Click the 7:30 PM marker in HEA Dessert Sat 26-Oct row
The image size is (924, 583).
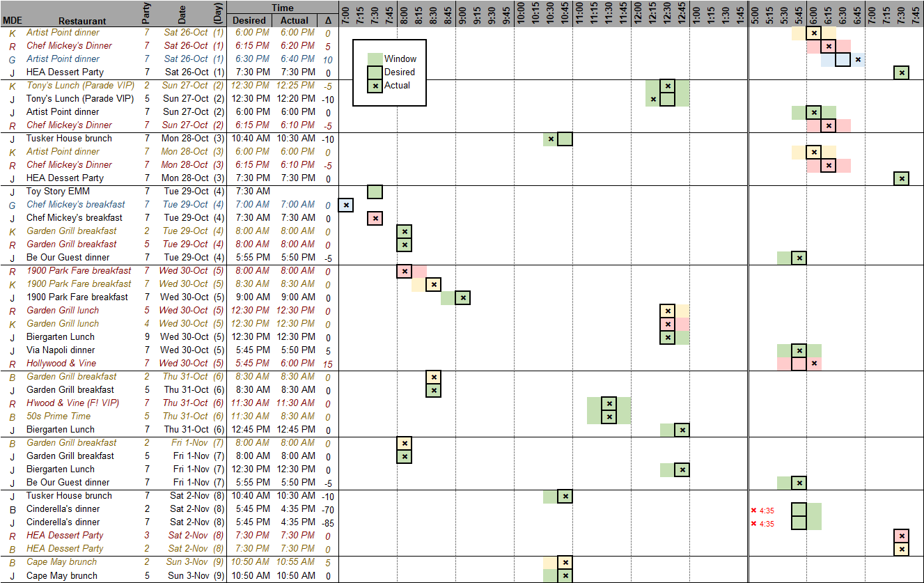pyautogui.click(x=902, y=72)
